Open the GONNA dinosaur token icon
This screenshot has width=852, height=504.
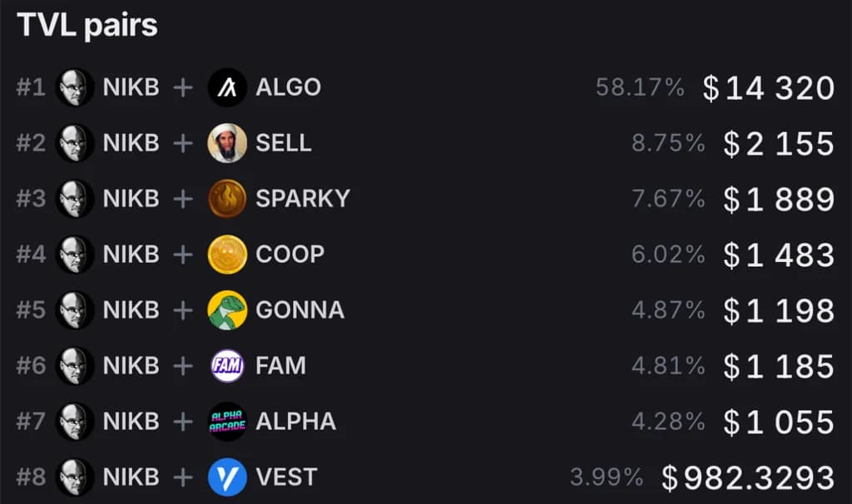click(227, 310)
